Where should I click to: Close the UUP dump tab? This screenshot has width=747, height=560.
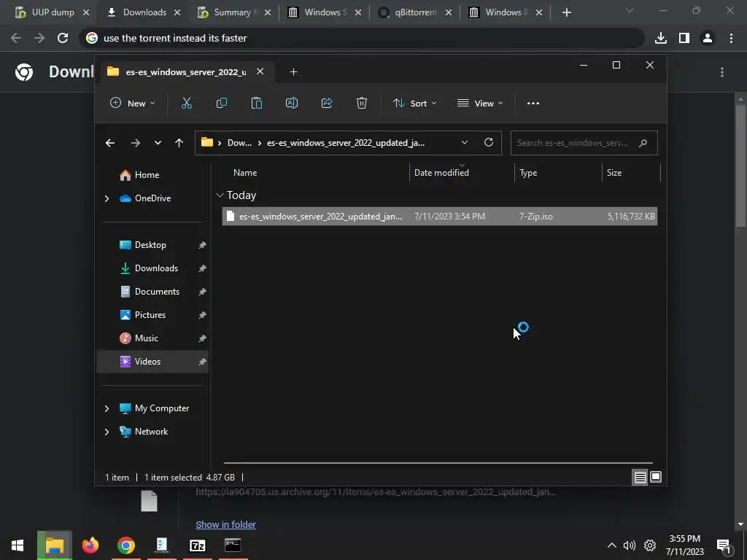86,12
